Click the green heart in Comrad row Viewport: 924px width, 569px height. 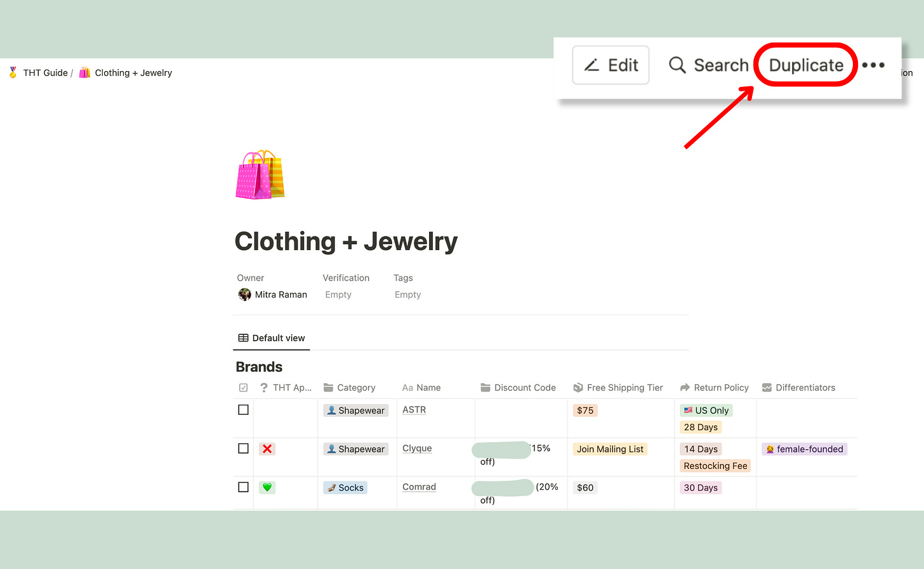(x=267, y=487)
